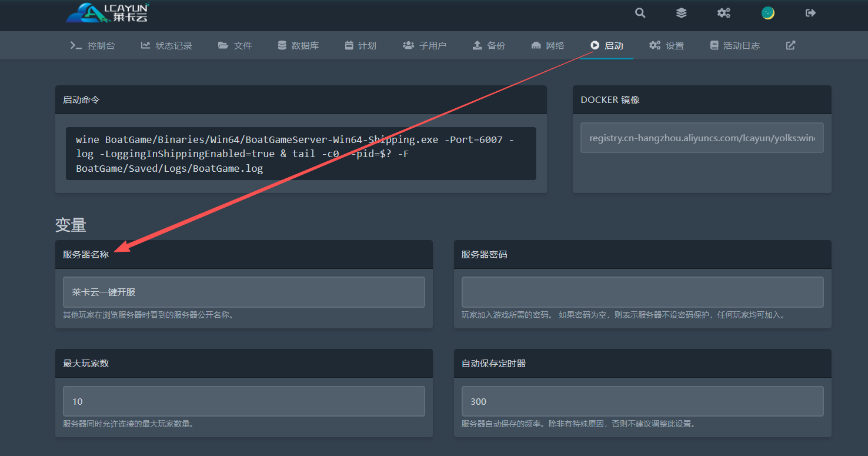
Task: Go to the 数据库 database tab
Action: pos(298,45)
